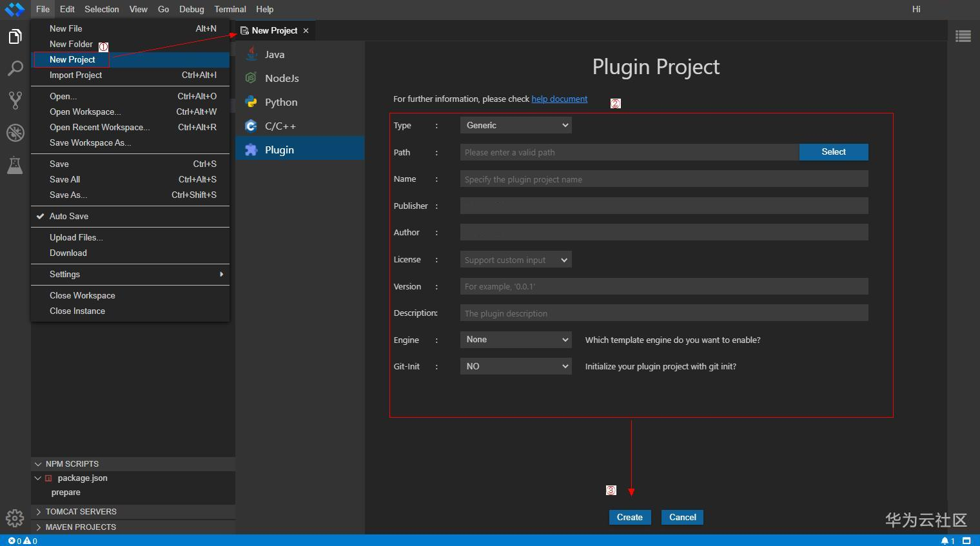The image size is (980, 546).
Task: Open the Engine dropdown showing None
Action: pos(516,340)
